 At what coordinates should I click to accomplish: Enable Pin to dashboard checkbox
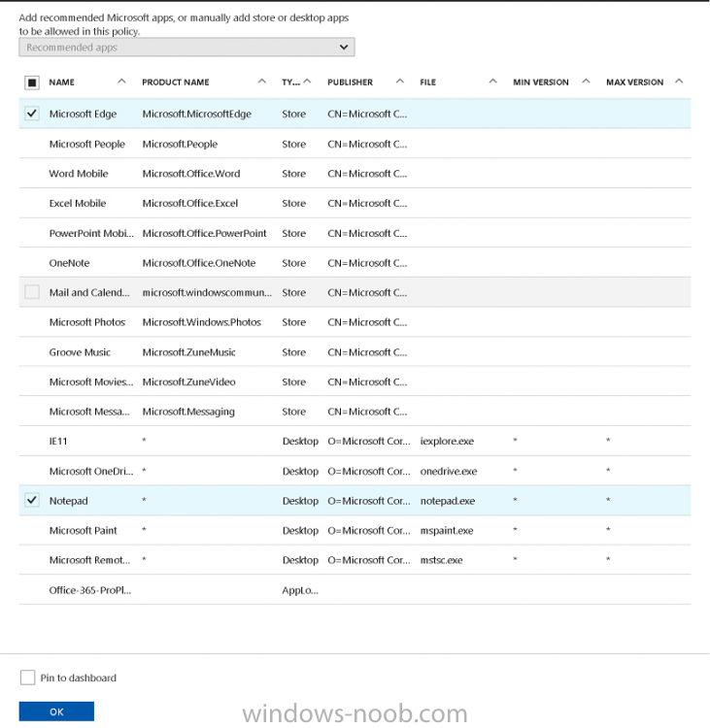tap(27, 678)
